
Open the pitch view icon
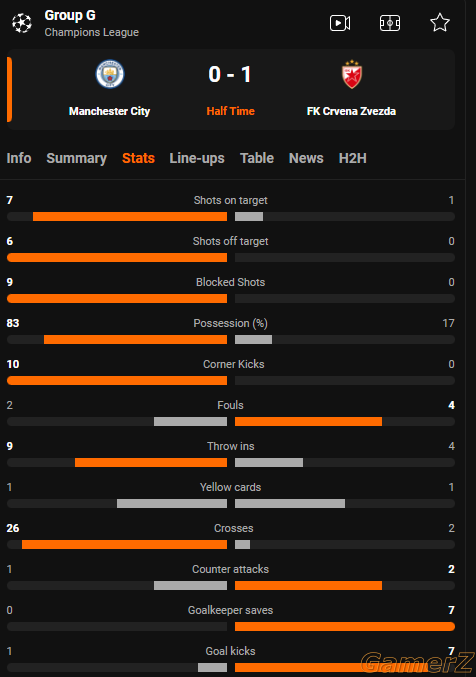[390, 23]
